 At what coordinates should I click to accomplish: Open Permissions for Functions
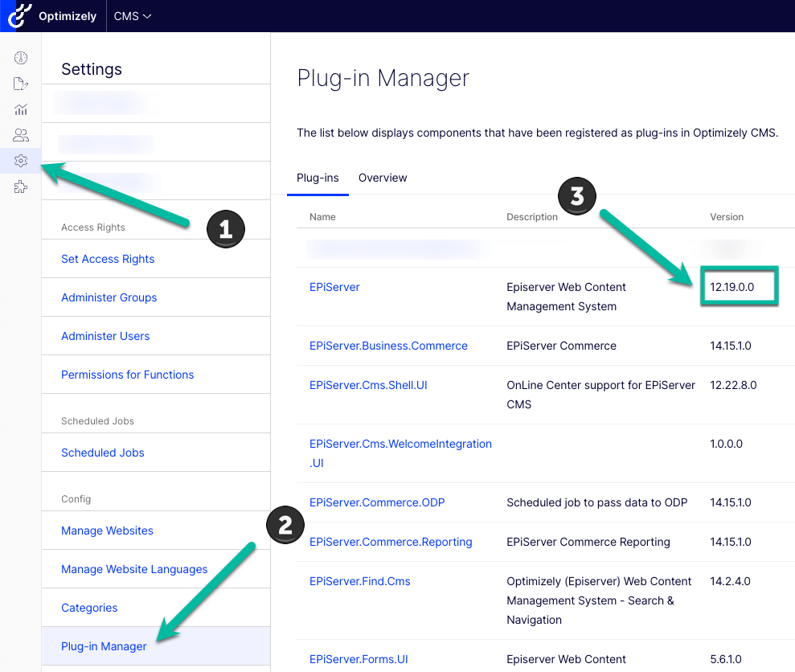pyautogui.click(x=127, y=375)
